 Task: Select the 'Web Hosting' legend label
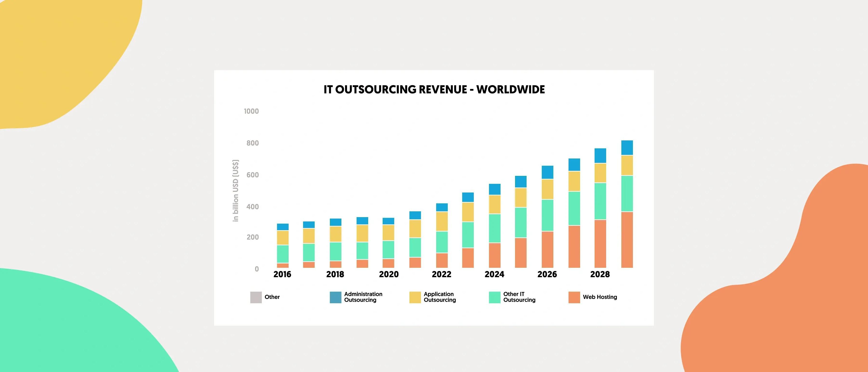(600, 297)
